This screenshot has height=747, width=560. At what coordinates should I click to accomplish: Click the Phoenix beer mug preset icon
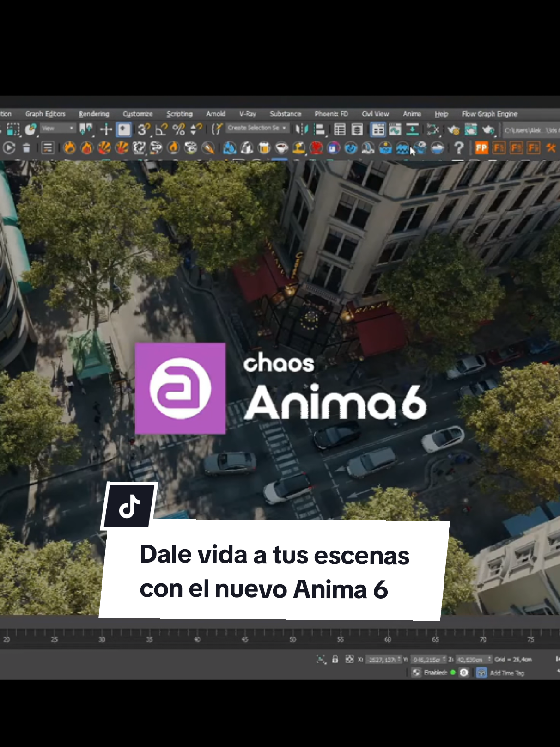(264, 148)
